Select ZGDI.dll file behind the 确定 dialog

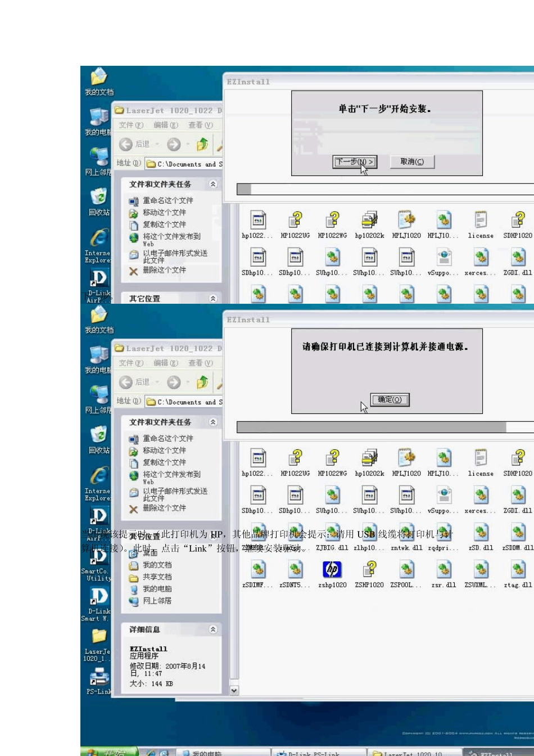coord(518,499)
